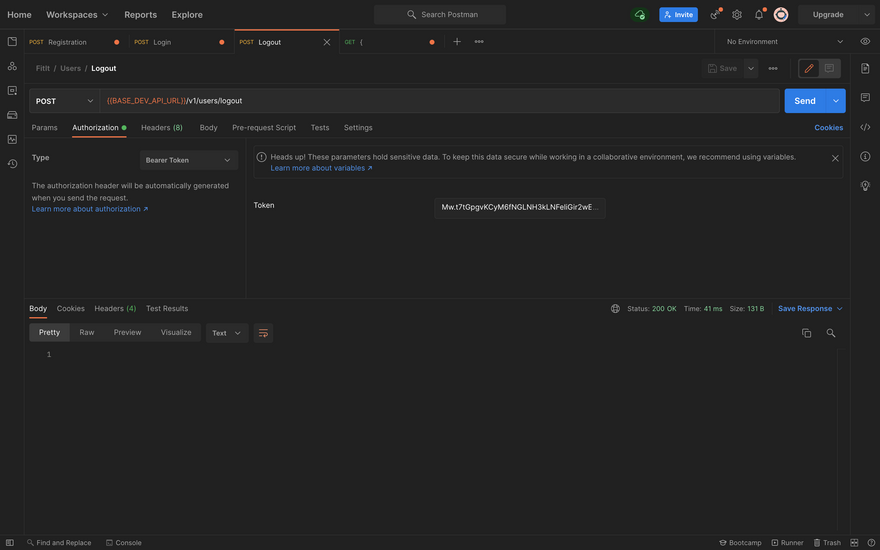Dismiss the Heads up warning banner
Image resolution: width=880 pixels, height=550 pixels.
tap(835, 158)
